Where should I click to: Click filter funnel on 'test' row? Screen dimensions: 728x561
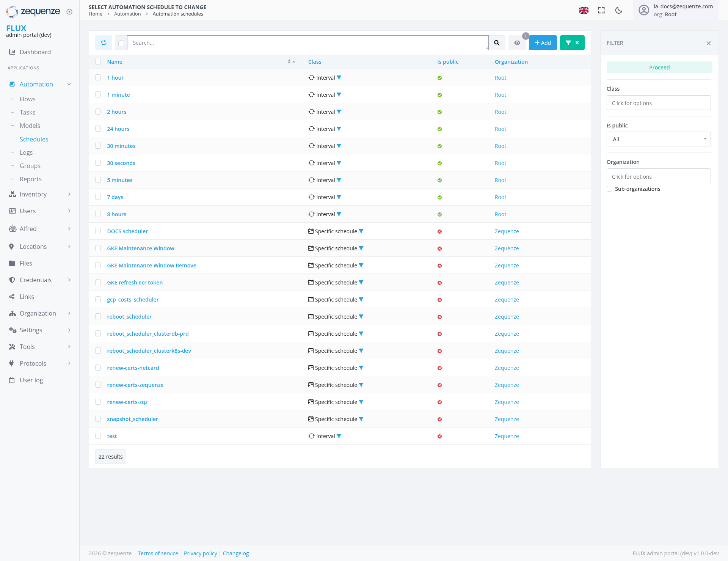pyautogui.click(x=339, y=436)
